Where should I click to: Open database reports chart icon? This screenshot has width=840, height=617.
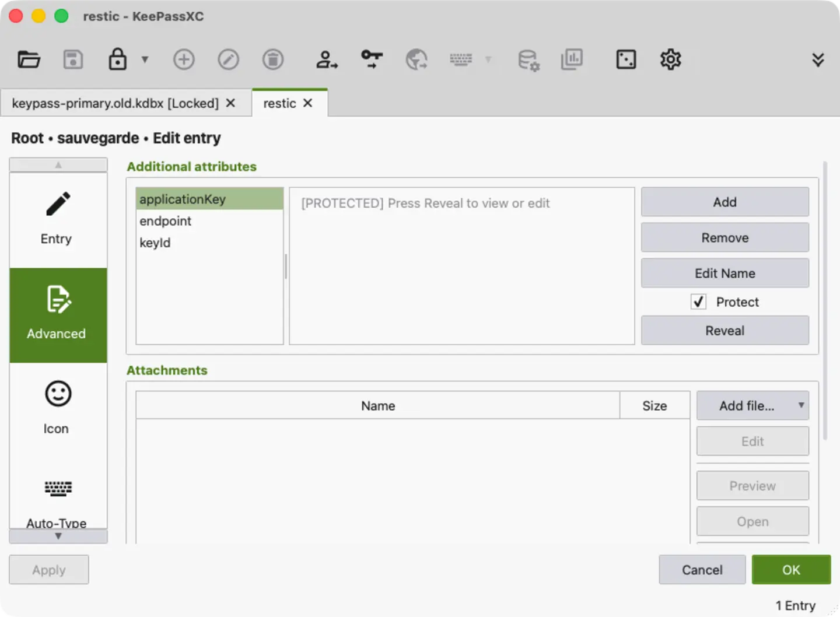(x=572, y=59)
